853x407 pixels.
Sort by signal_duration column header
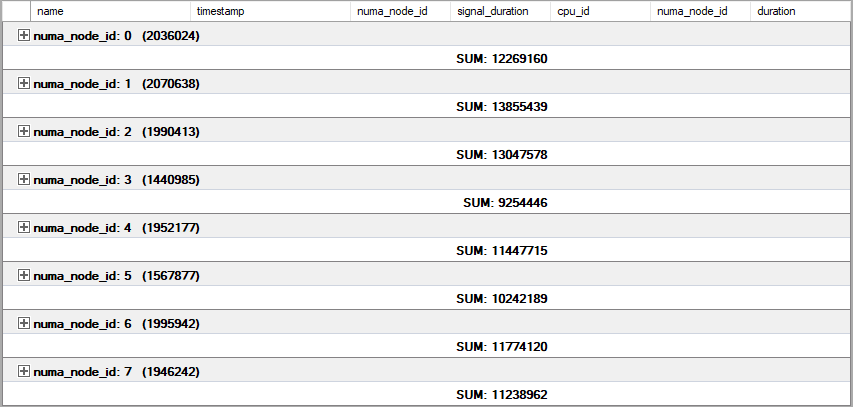pyautogui.click(x=499, y=11)
